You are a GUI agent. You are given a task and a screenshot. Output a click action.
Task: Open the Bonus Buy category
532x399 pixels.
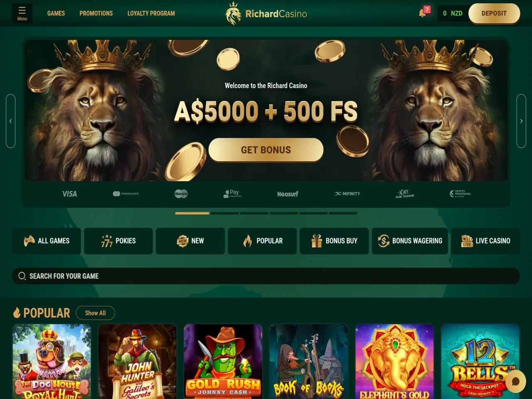(x=334, y=241)
